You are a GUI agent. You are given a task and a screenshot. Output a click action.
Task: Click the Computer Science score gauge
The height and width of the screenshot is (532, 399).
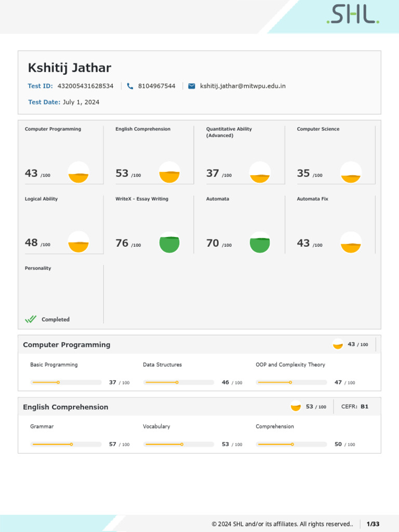pos(351,172)
